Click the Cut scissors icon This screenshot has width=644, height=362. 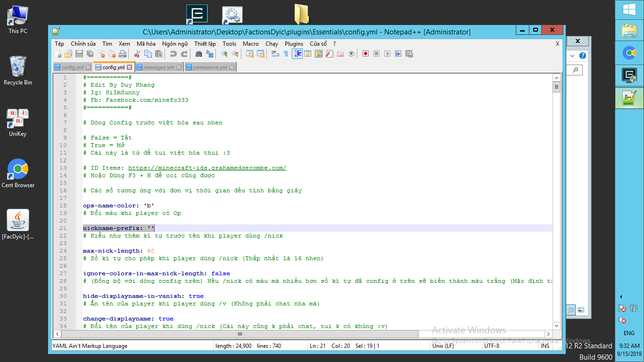[x=137, y=54]
